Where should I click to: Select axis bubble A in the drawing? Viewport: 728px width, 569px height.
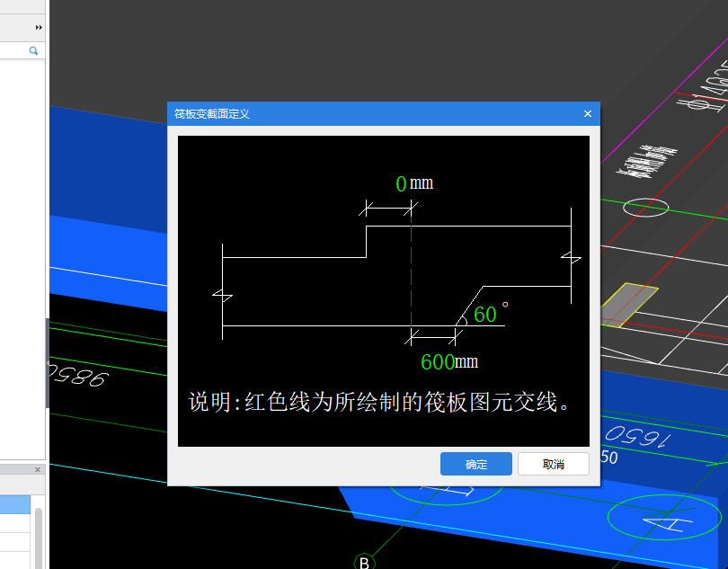click(x=664, y=517)
